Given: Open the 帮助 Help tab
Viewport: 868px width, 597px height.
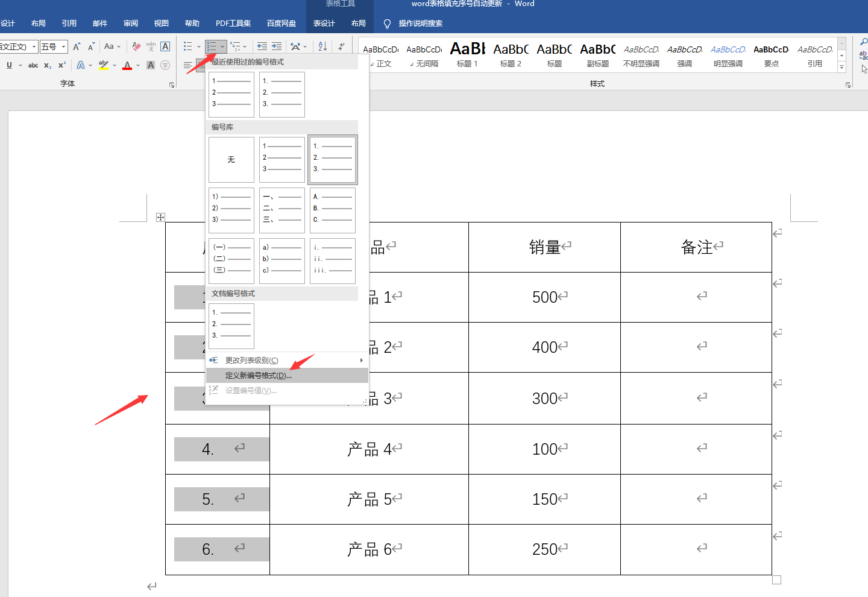Looking at the screenshot, I should pos(192,24).
